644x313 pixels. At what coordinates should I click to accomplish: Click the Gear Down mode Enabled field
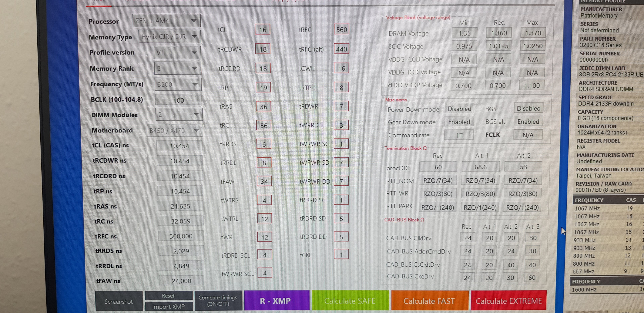pos(459,122)
